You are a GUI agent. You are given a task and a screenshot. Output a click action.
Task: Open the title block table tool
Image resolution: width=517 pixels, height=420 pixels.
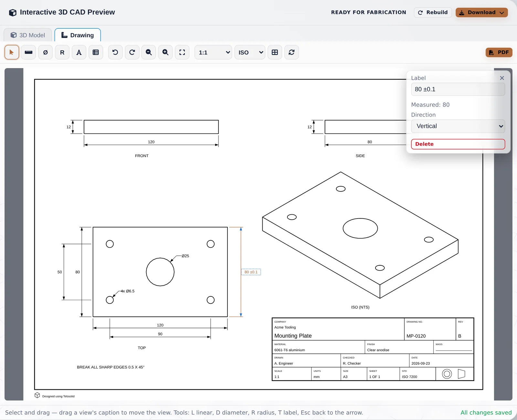96,52
